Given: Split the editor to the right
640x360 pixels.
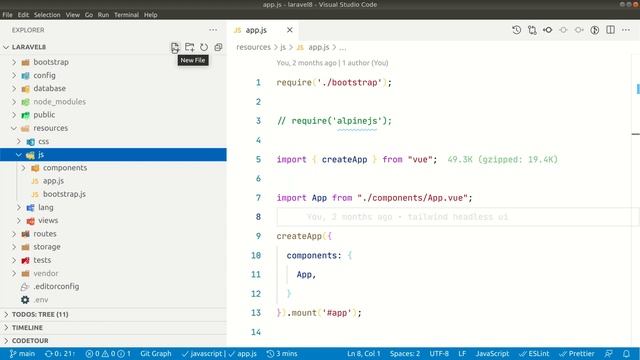Looking at the screenshot, I should pos(610,30).
